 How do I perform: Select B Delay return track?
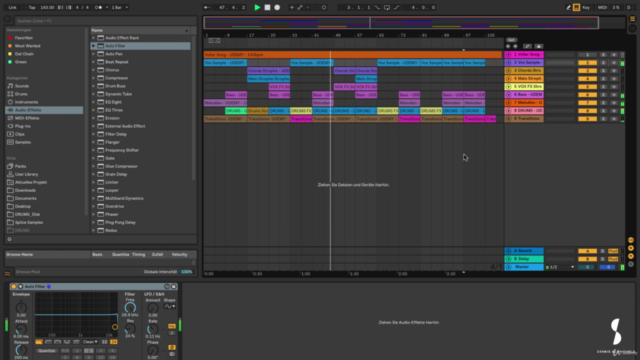tap(524, 259)
